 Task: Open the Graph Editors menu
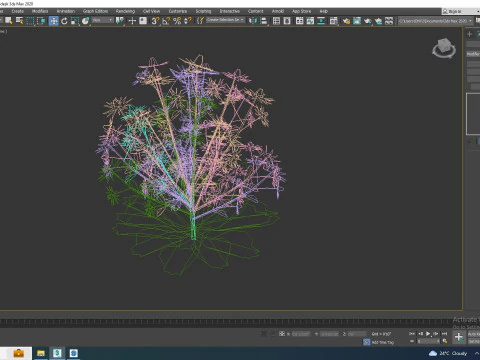(x=95, y=11)
